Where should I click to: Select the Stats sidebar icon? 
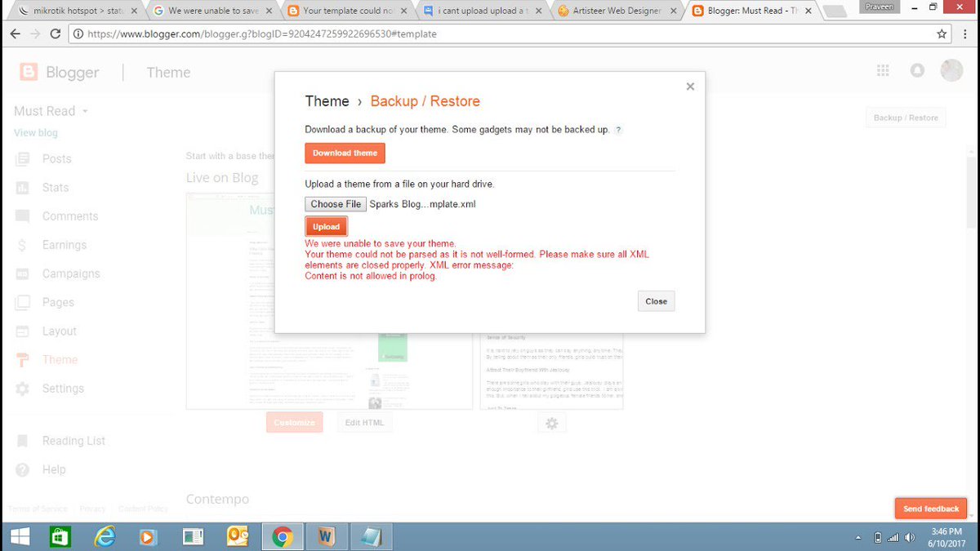22,187
